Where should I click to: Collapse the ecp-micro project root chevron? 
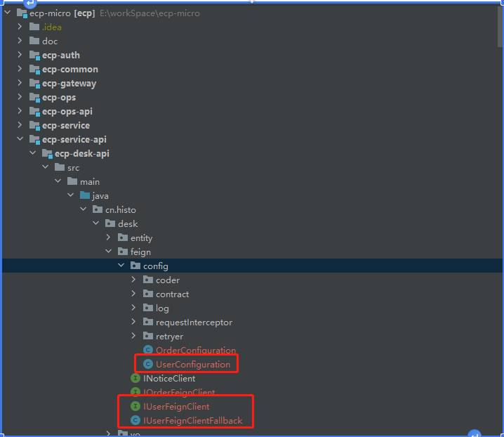8,13
